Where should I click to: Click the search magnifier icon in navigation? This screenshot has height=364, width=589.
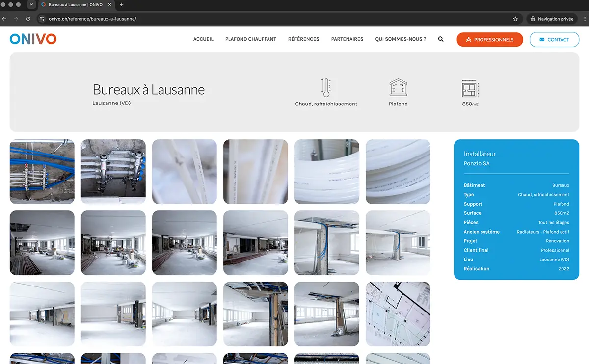(x=441, y=39)
